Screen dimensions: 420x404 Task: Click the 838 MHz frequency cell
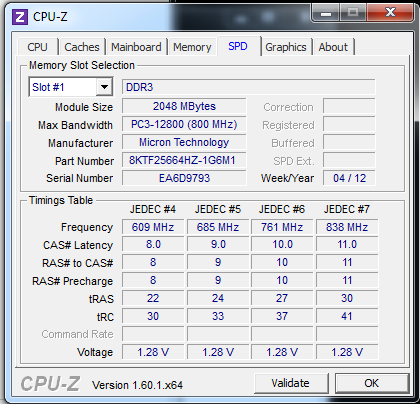[x=347, y=227]
